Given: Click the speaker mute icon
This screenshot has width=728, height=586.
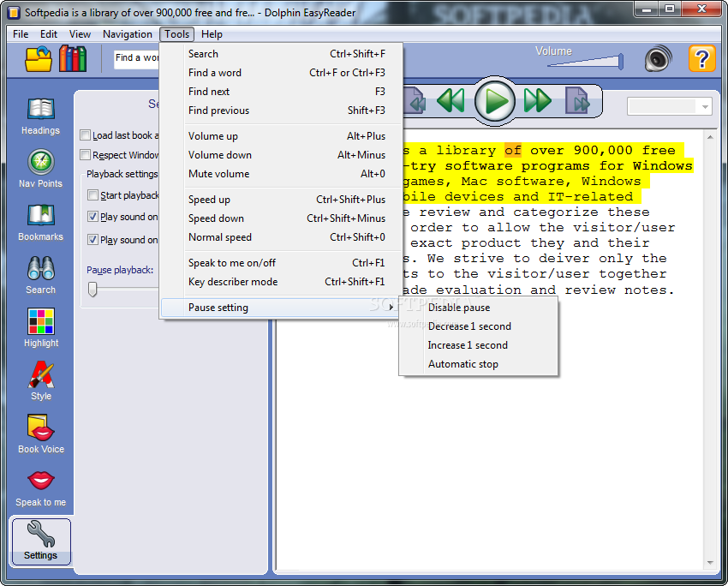Looking at the screenshot, I should 658,59.
